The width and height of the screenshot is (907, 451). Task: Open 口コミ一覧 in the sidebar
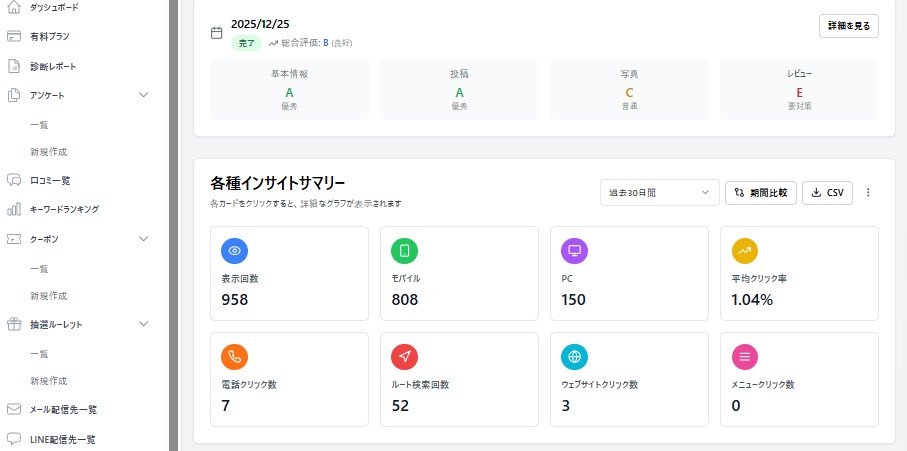tap(50, 180)
